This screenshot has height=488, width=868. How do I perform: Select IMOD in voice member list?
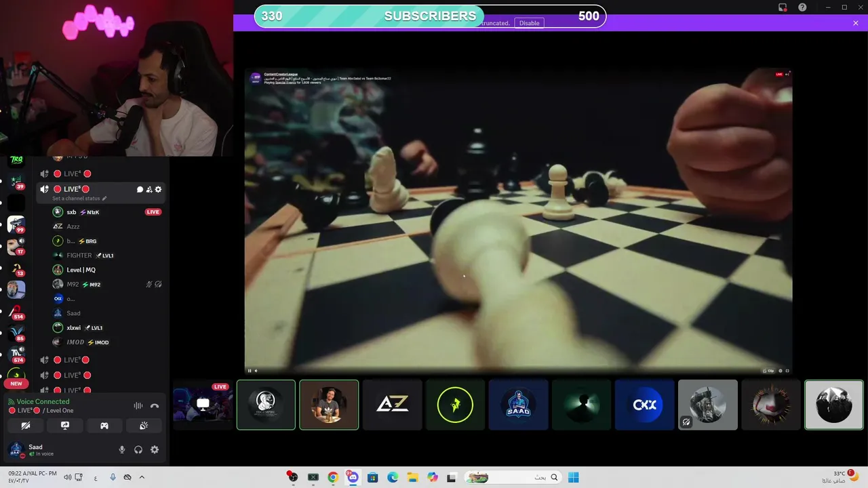pyautogui.click(x=100, y=342)
